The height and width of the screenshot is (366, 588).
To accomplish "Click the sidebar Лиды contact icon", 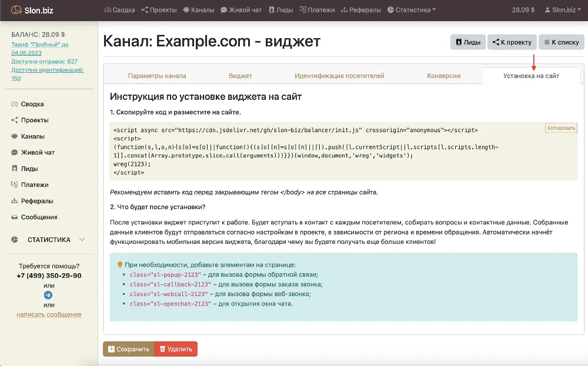I will click(x=14, y=169).
